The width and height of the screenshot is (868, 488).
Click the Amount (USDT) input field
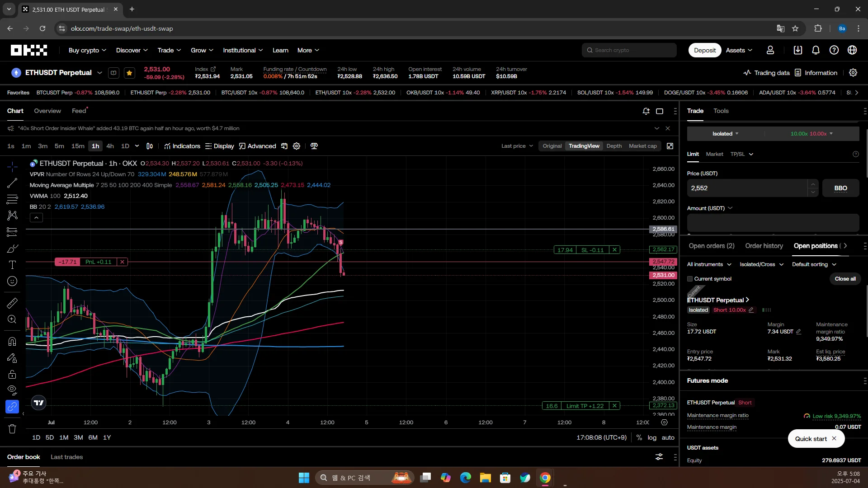(x=773, y=223)
